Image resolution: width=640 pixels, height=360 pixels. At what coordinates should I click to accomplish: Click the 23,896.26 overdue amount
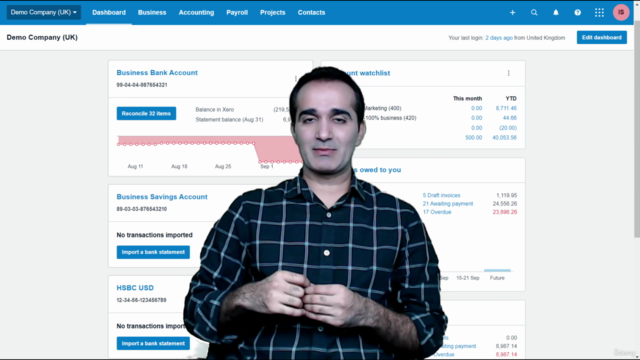point(505,212)
